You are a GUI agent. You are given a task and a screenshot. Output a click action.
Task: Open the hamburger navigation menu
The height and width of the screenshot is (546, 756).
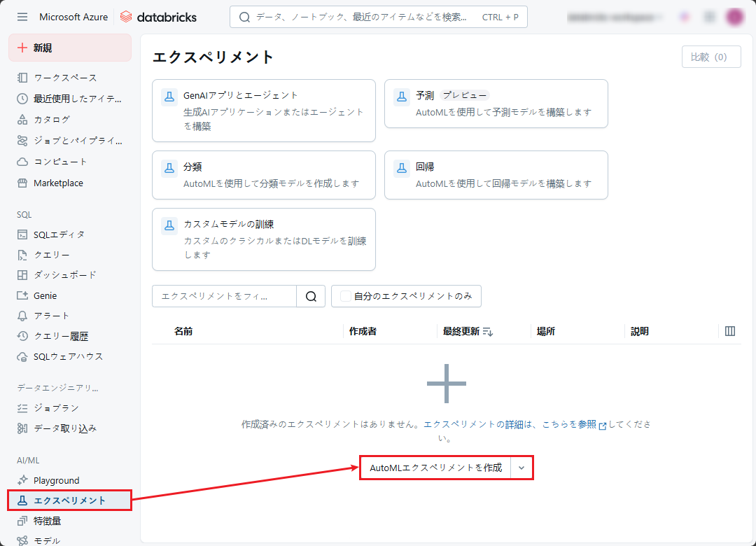click(22, 17)
